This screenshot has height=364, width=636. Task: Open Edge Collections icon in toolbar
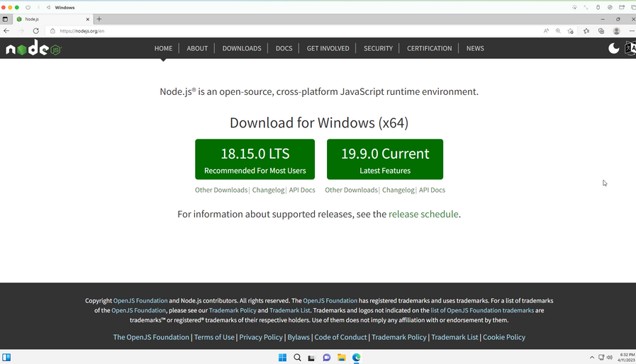601,31
